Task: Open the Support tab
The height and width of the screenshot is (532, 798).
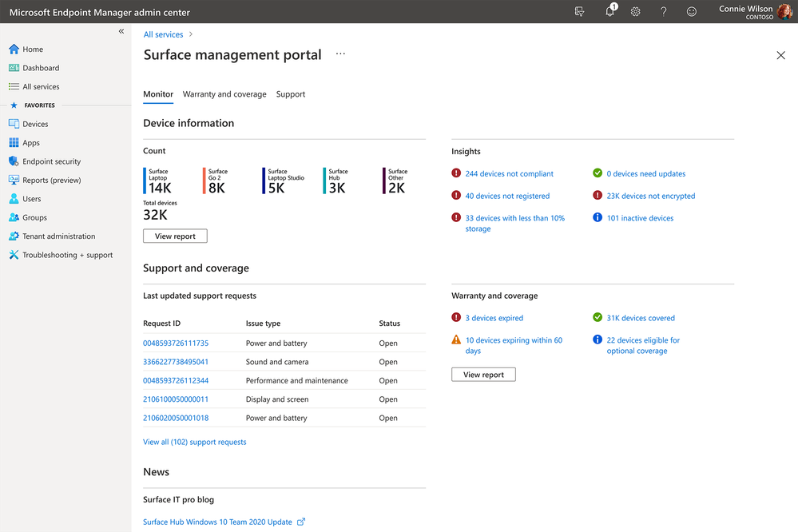Action: tap(291, 94)
